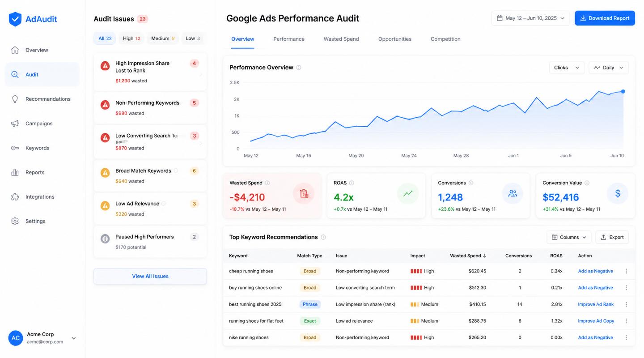Viewport: 644px width, 358px height.
Task: Add buy running shoes online as Negative
Action: 595,288
